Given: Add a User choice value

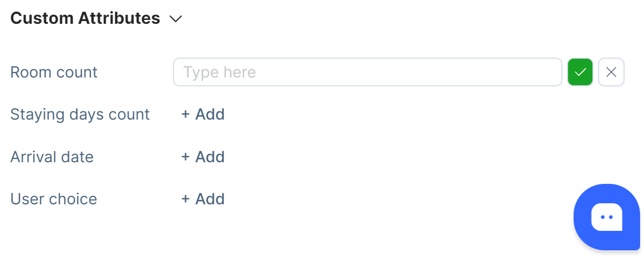Looking at the screenshot, I should pos(203,199).
